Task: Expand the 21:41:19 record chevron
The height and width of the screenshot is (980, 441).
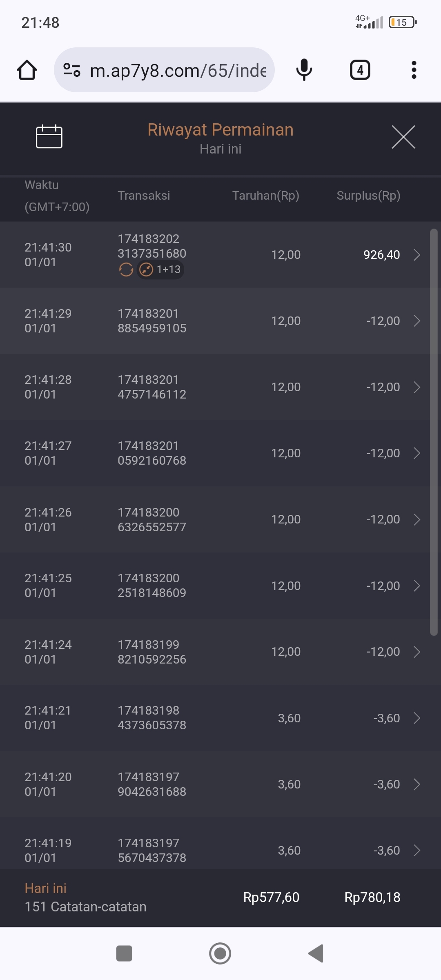Action: point(416,850)
